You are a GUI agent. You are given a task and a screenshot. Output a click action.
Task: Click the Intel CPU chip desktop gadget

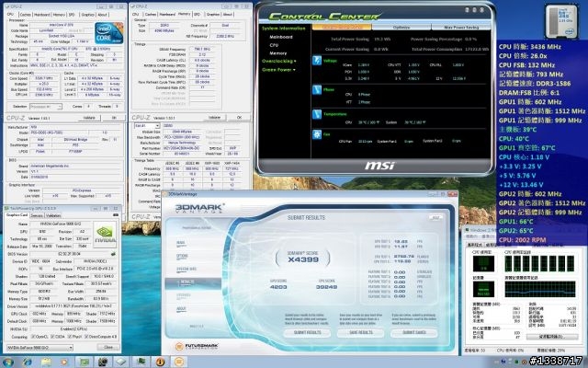(561, 21)
